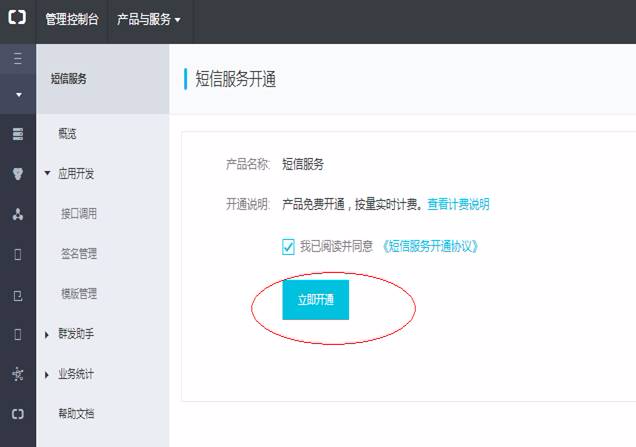The width and height of the screenshot is (636, 447).
Task: Collapse the 应用开发 tree section
Action: pyautogui.click(x=47, y=174)
